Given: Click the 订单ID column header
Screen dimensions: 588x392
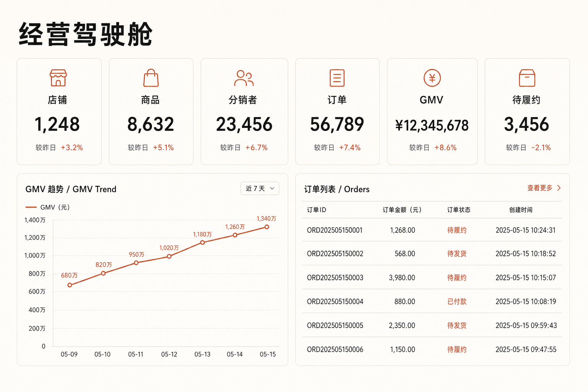Looking at the screenshot, I should (x=317, y=210).
